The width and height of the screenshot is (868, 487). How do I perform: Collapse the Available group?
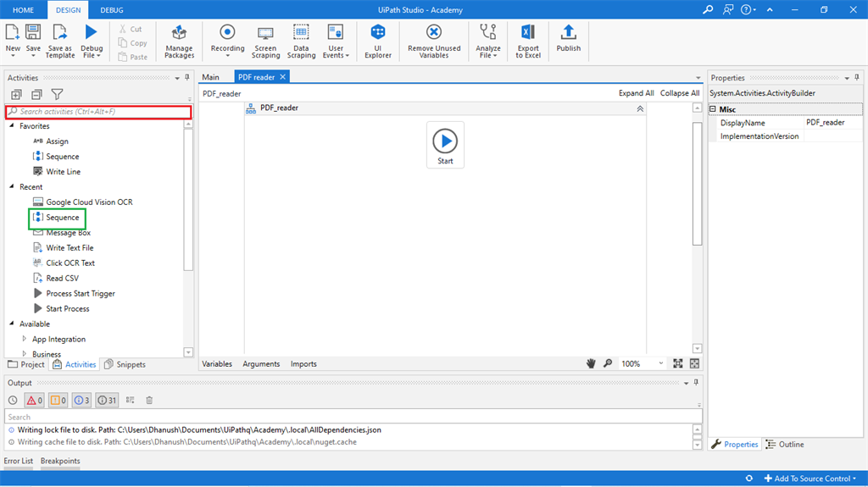pyautogui.click(x=12, y=324)
